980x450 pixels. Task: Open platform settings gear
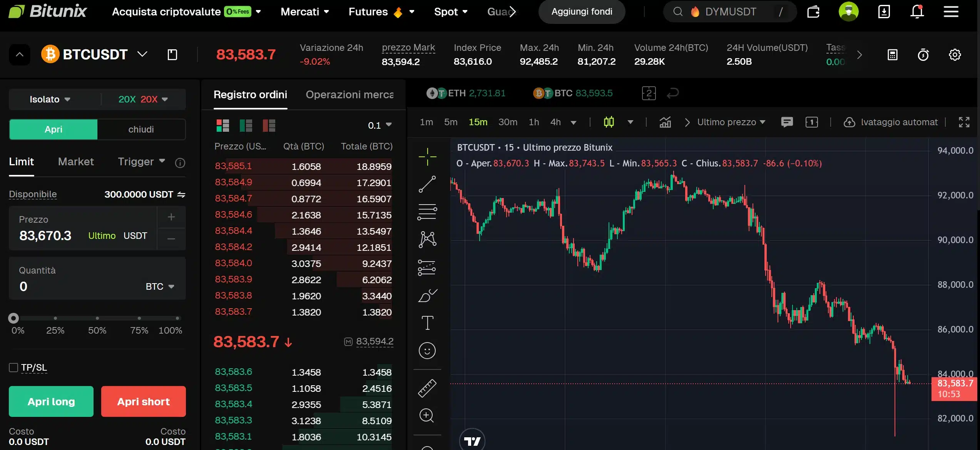point(955,55)
